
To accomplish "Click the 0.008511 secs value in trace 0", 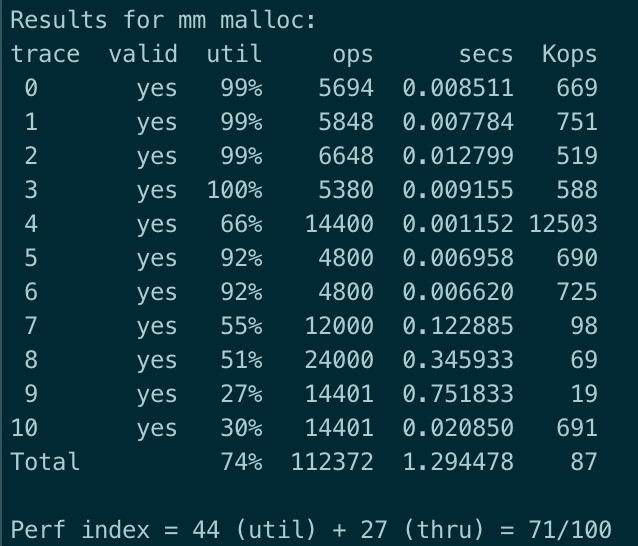I will (458, 88).
